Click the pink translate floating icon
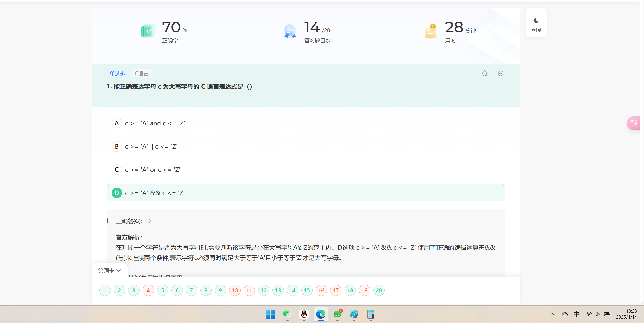Screen dimensions: 644x323 coord(634,123)
